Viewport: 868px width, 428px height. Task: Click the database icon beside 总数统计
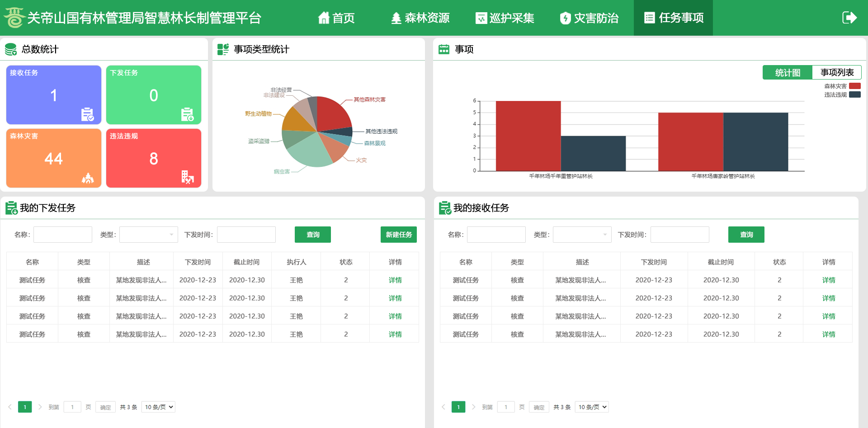(11, 49)
